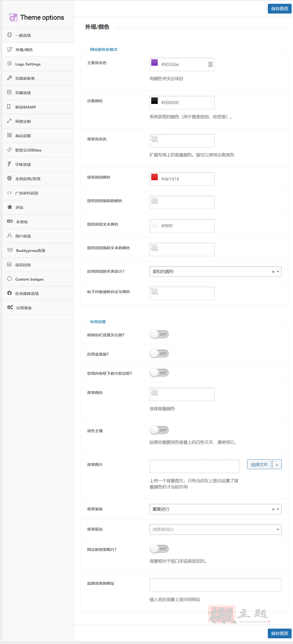This screenshot has width=293, height=644.
Task: Click the 页脚选项 box icon
Action: [x=9, y=92]
